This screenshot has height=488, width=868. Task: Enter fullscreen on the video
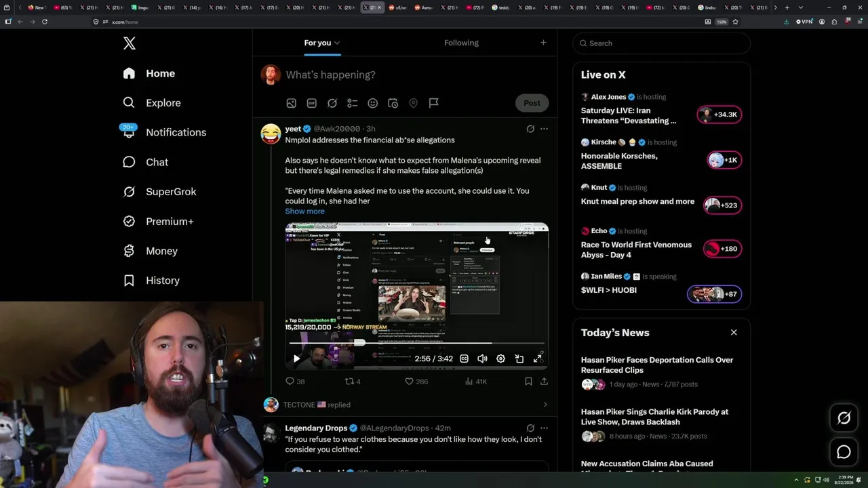538,359
